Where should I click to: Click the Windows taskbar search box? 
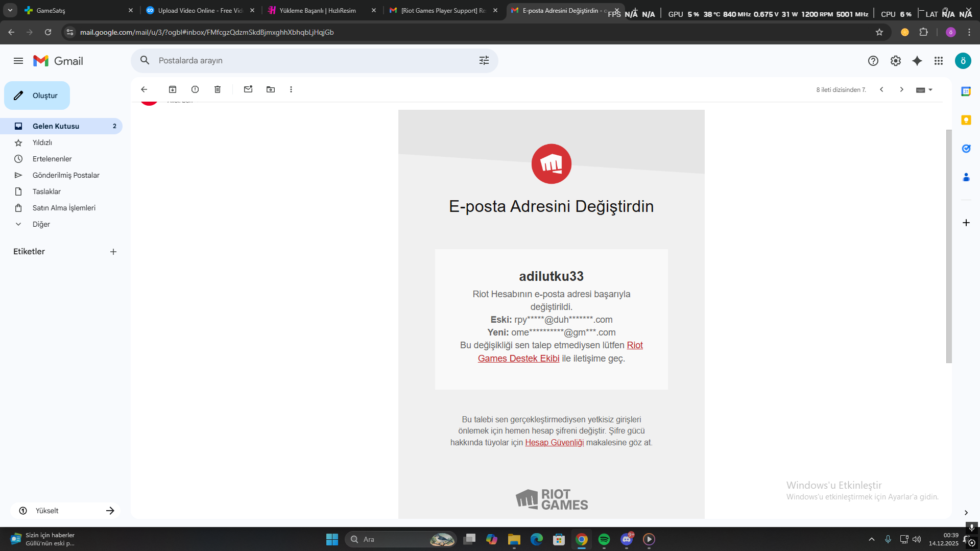[400, 539]
